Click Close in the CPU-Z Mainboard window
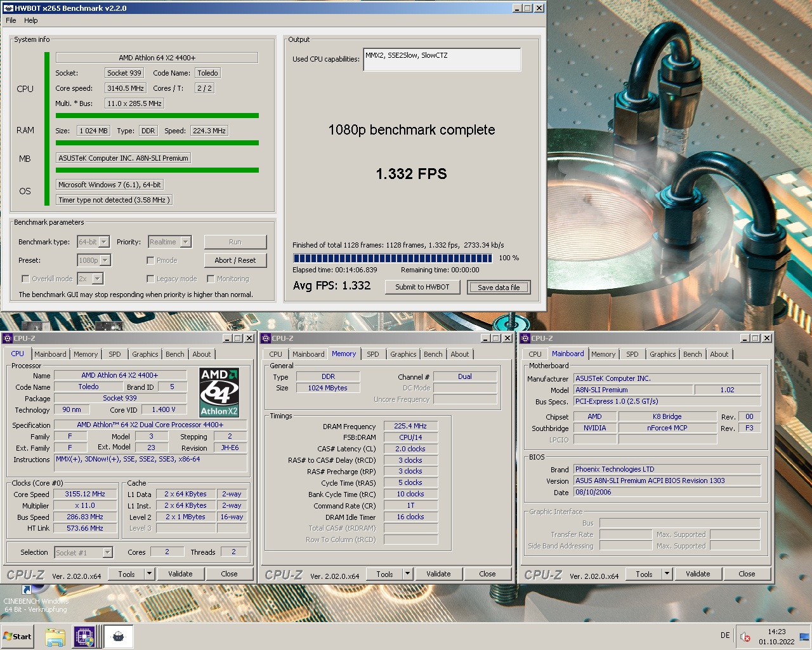Image resolution: width=812 pixels, height=650 pixels. 747,574
